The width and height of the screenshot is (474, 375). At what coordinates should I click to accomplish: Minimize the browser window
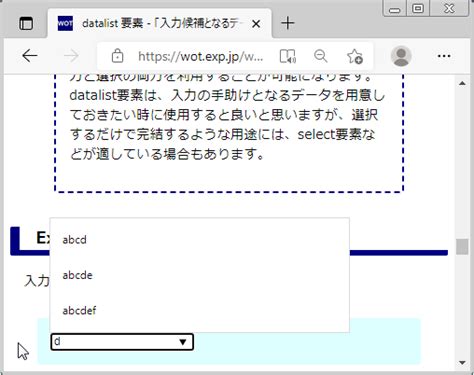coord(394,9)
